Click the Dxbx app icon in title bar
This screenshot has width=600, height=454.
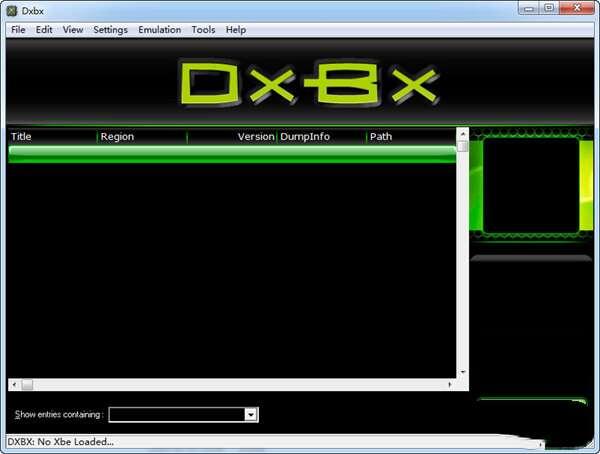tap(12, 11)
